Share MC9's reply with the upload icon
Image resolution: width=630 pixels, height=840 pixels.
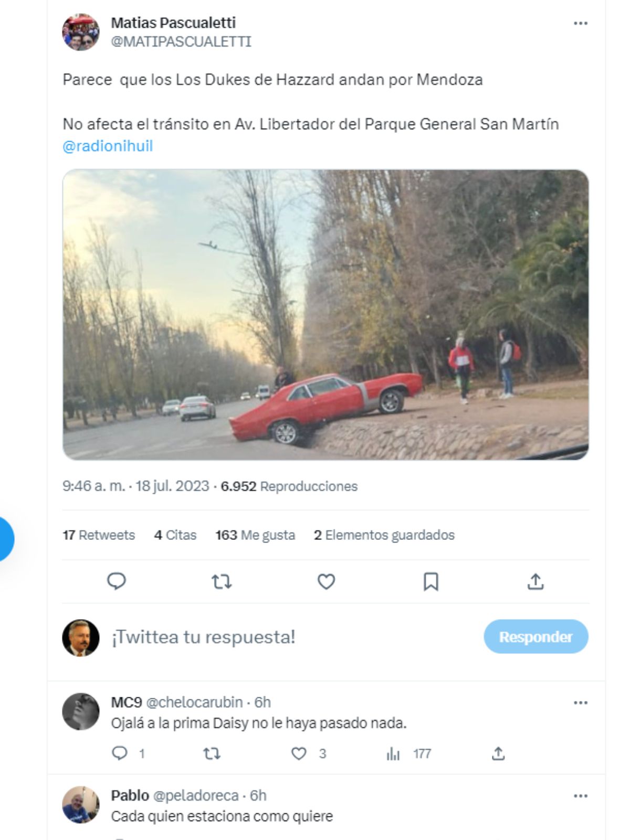(x=498, y=754)
